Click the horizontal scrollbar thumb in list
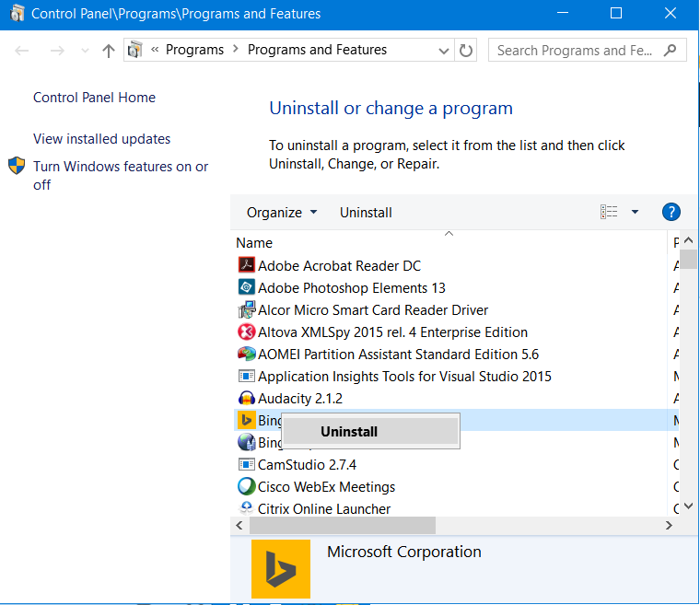 [x=341, y=525]
